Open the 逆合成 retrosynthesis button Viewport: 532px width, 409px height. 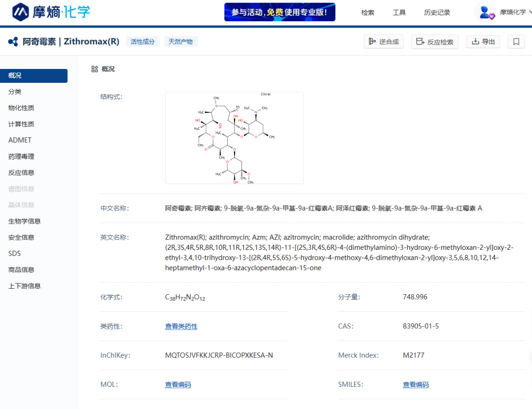(384, 42)
